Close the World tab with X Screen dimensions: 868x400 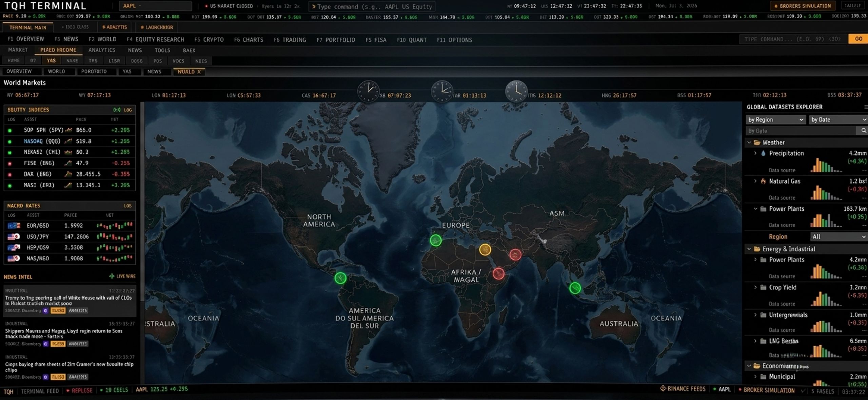[x=199, y=72]
